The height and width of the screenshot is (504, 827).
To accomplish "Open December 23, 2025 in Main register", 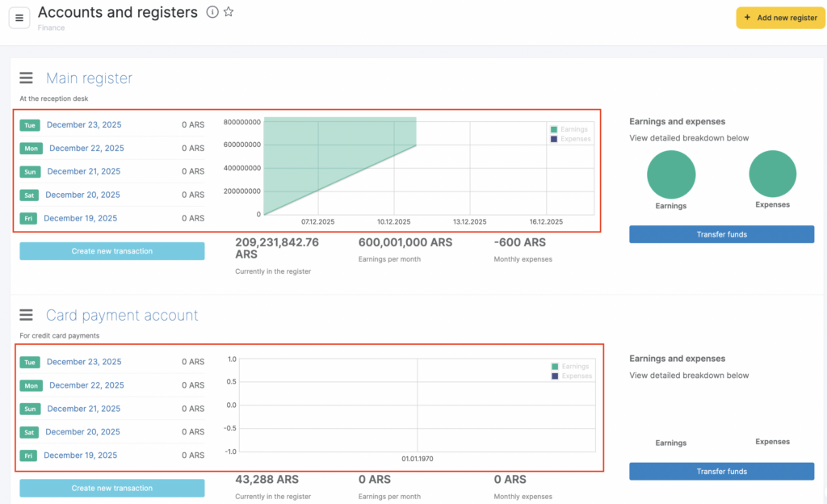I will pyautogui.click(x=84, y=125).
